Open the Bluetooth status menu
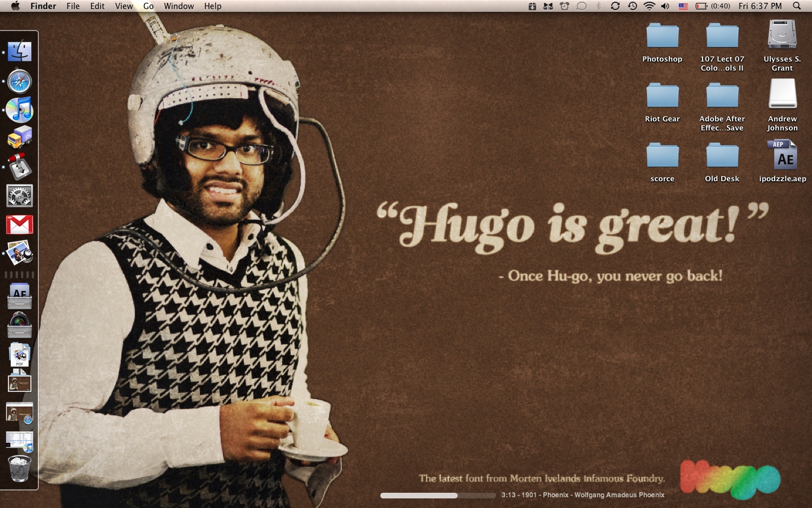Screen dimensions: 812x508 [x=599, y=6]
